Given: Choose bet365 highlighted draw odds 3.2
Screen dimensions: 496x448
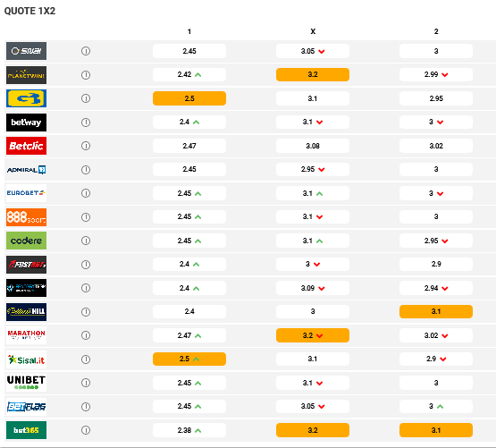Looking at the screenshot, I should [313, 430].
